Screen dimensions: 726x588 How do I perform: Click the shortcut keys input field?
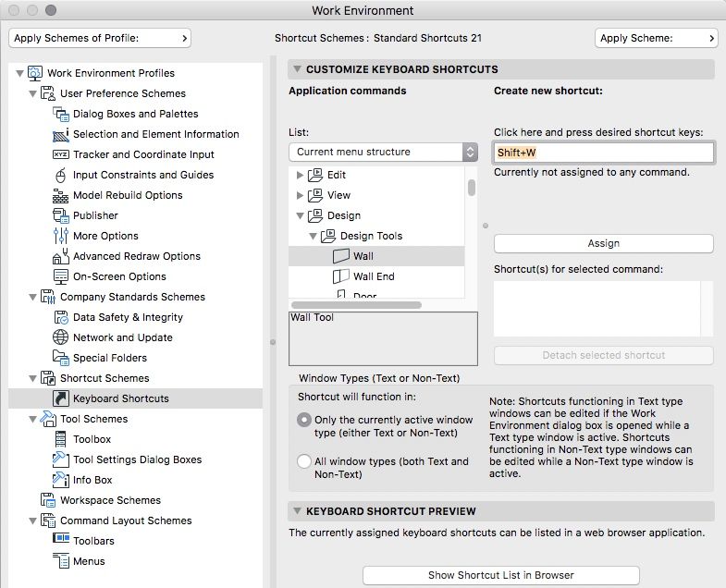604,153
